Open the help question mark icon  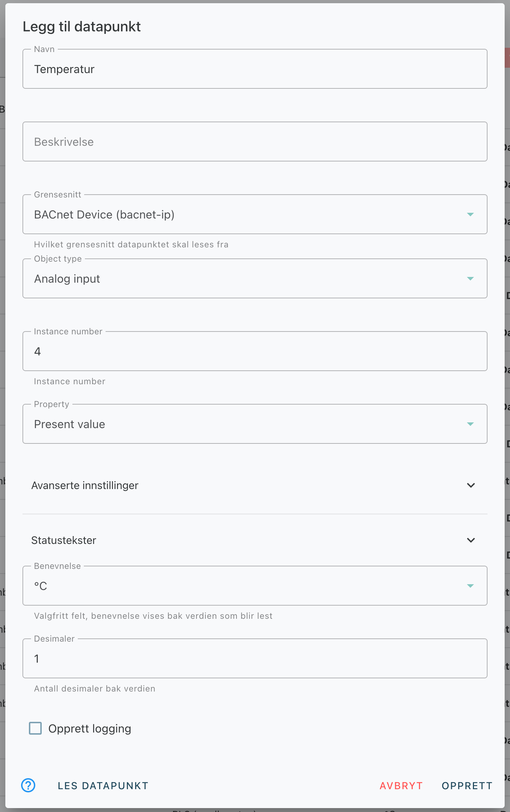coord(28,785)
